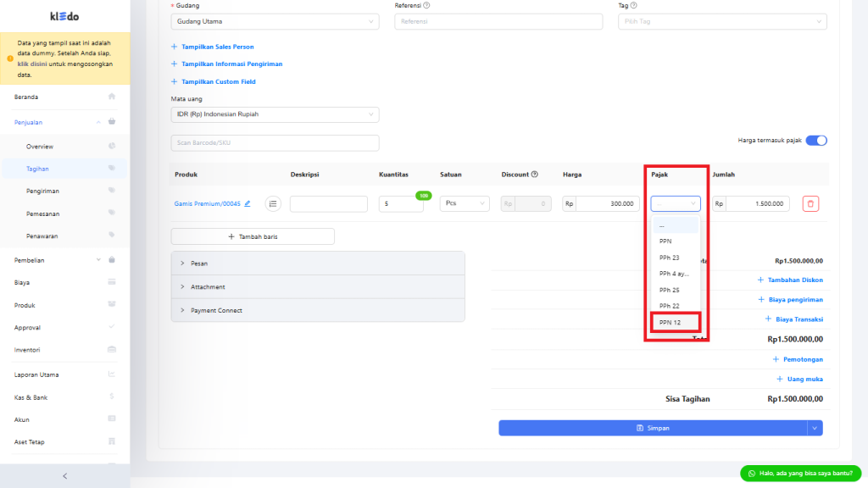Screen dimensions: 868x488
Task: Open Penawaran in sidebar
Action: [x=64, y=236]
